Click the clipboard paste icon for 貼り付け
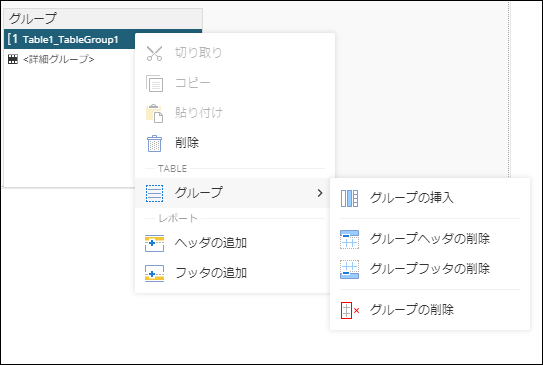This screenshot has width=543, height=365. point(154,113)
